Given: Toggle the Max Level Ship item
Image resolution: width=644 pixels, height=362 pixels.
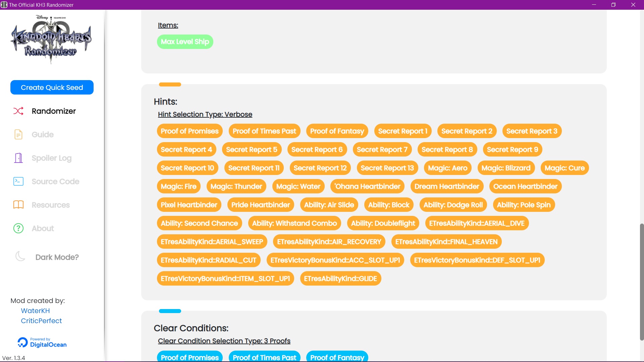Looking at the screenshot, I should click(x=185, y=42).
